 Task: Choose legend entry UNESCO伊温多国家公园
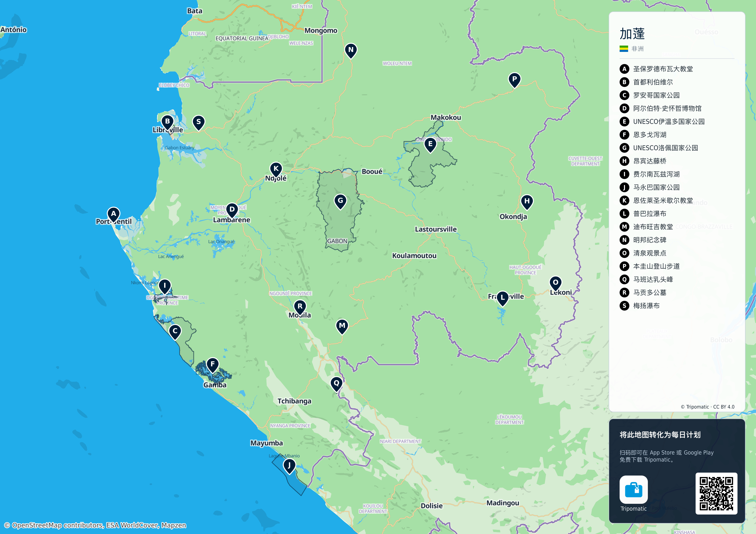[662, 122]
